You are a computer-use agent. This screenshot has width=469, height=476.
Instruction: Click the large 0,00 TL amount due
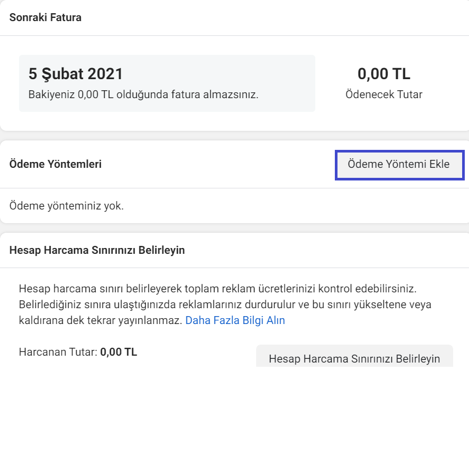383,74
